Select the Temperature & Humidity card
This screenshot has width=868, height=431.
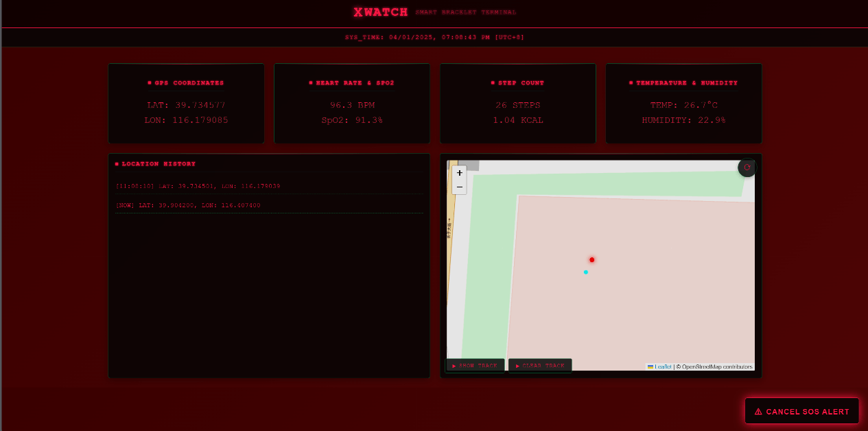tap(683, 104)
